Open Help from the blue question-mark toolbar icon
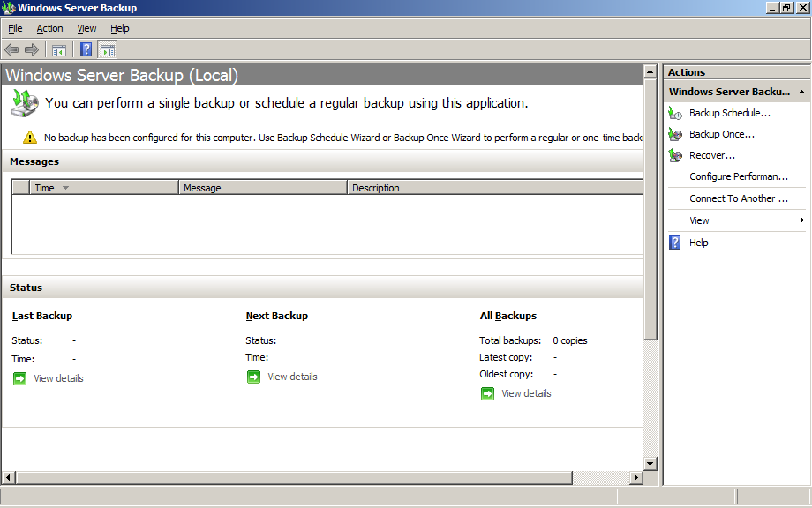 click(x=86, y=49)
